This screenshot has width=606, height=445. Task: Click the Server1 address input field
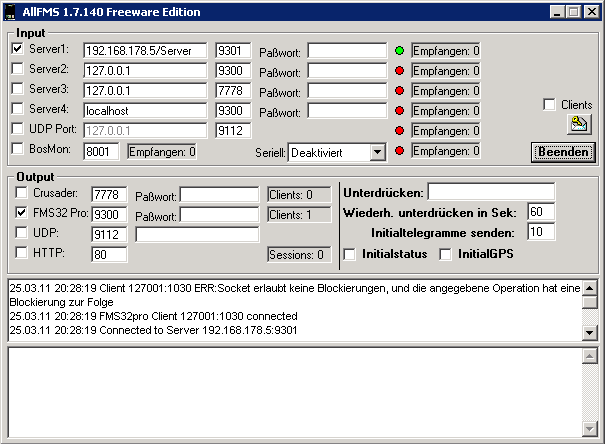coord(144,50)
